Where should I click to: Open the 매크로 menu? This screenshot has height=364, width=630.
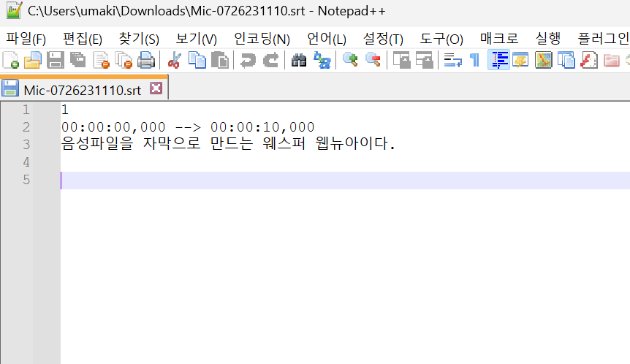[499, 39]
